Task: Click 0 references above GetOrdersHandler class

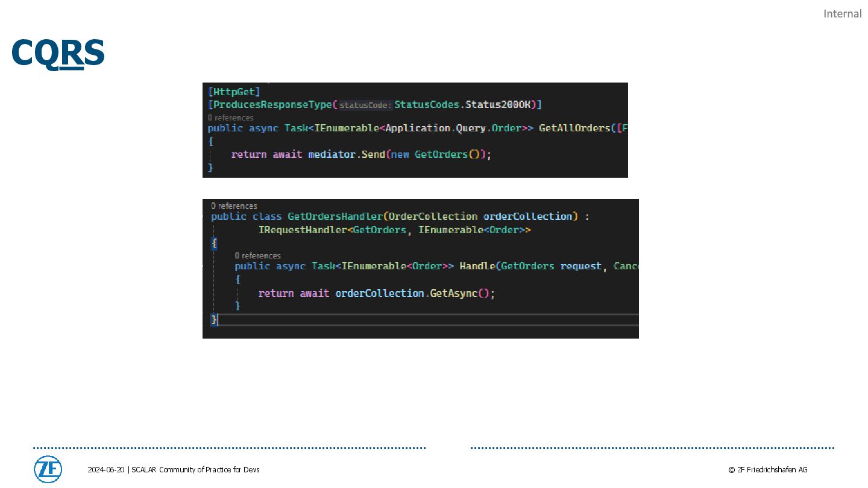Action: click(x=234, y=206)
